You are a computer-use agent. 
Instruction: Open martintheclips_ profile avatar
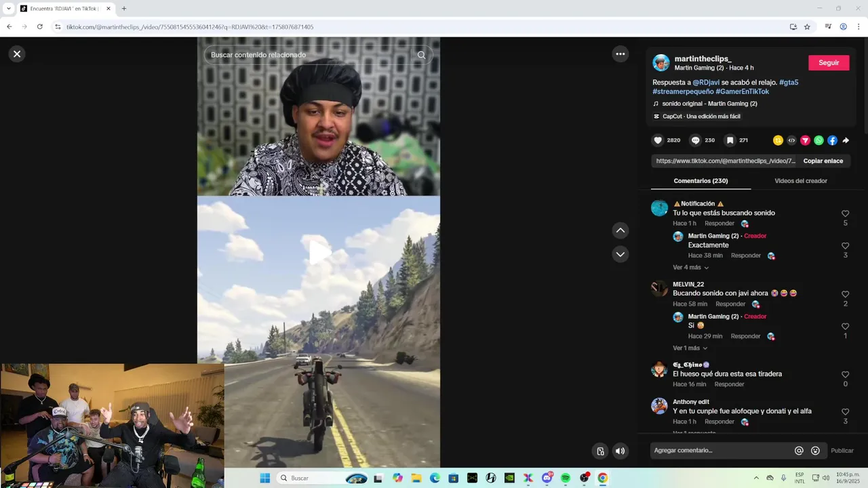pyautogui.click(x=661, y=63)
